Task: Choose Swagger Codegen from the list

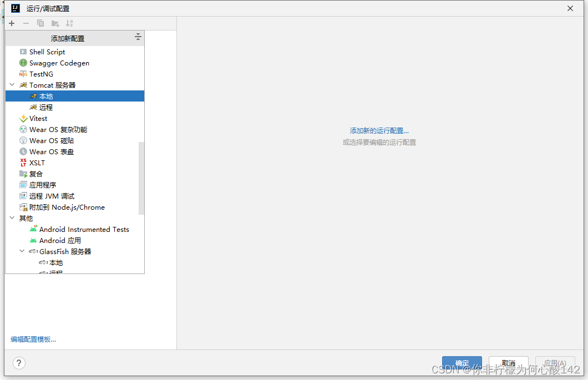Action: click(75, 63)
